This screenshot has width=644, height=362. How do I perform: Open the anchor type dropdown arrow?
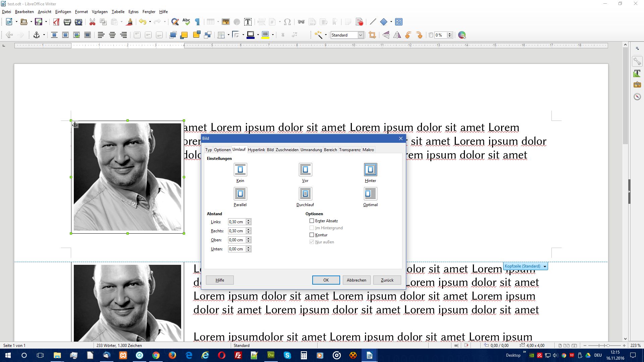44,35
